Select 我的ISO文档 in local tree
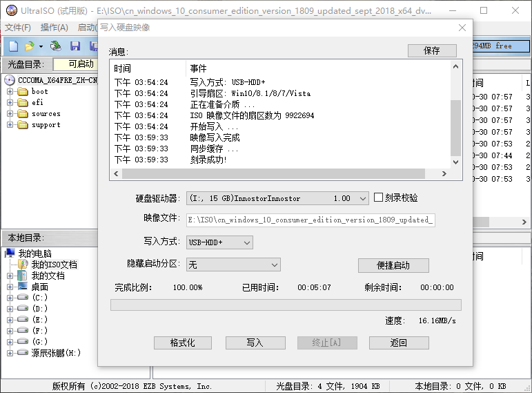 click(x=55, y=265)
